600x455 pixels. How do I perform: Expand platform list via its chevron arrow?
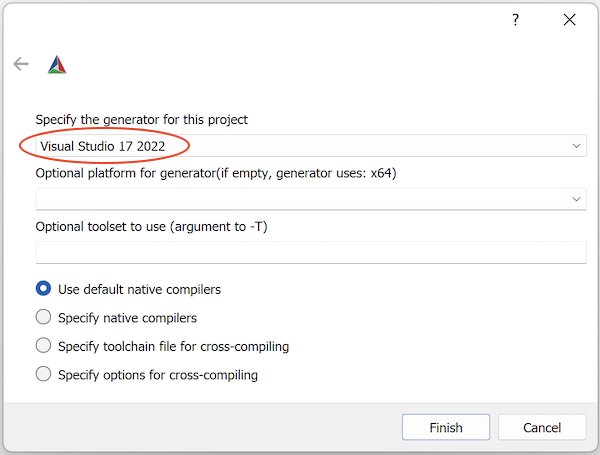(x=576, y=200)
